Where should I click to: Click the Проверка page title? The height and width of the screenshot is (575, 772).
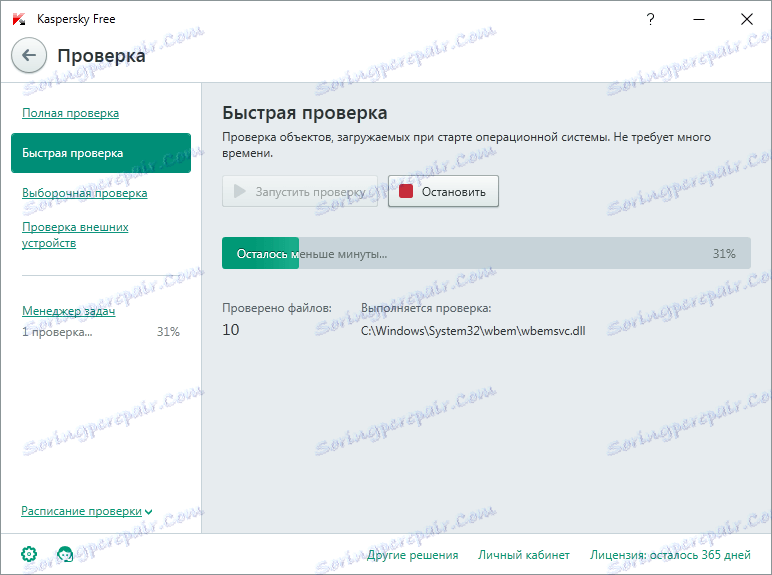click(101, 56)
